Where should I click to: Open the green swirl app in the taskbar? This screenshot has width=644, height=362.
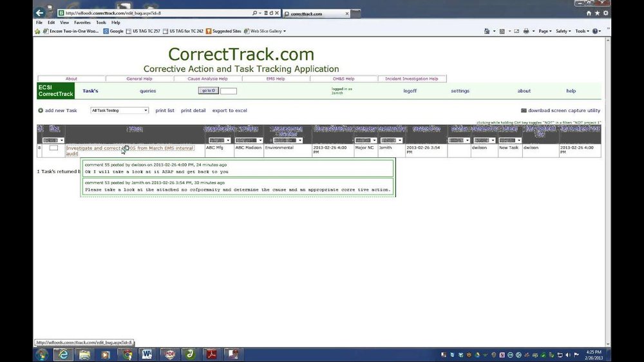coord(190,355)
